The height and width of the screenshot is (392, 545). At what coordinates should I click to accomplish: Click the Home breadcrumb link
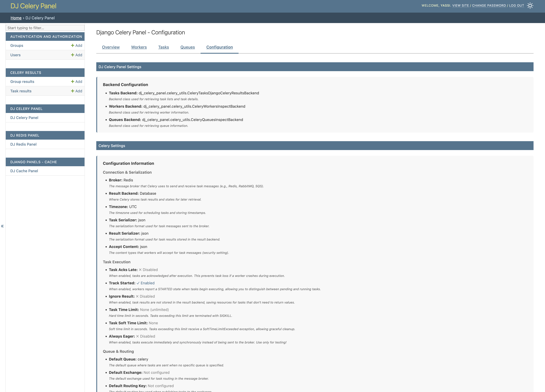16,18
